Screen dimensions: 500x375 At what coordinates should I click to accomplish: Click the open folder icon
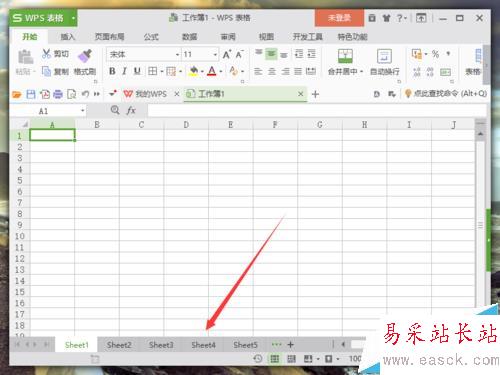tap(17, 94)
